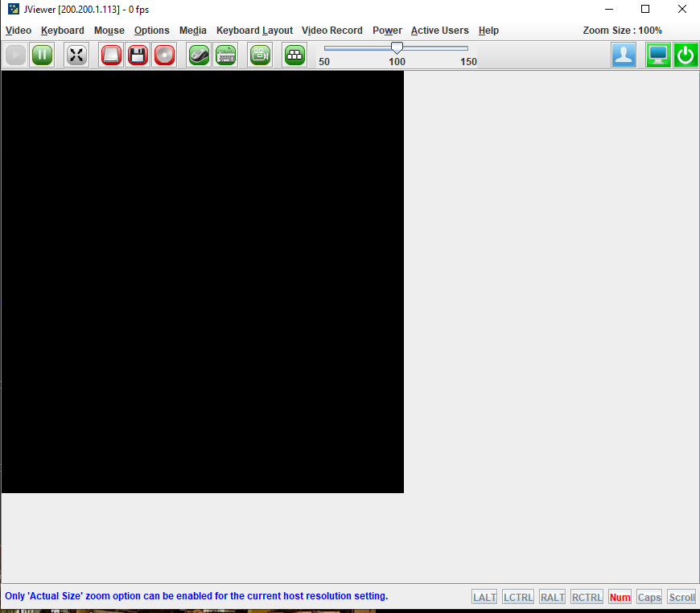Toggle the RALT key status button
This screenshot has width=700, height=613.
pyautogui.click(x=552, y=597)
